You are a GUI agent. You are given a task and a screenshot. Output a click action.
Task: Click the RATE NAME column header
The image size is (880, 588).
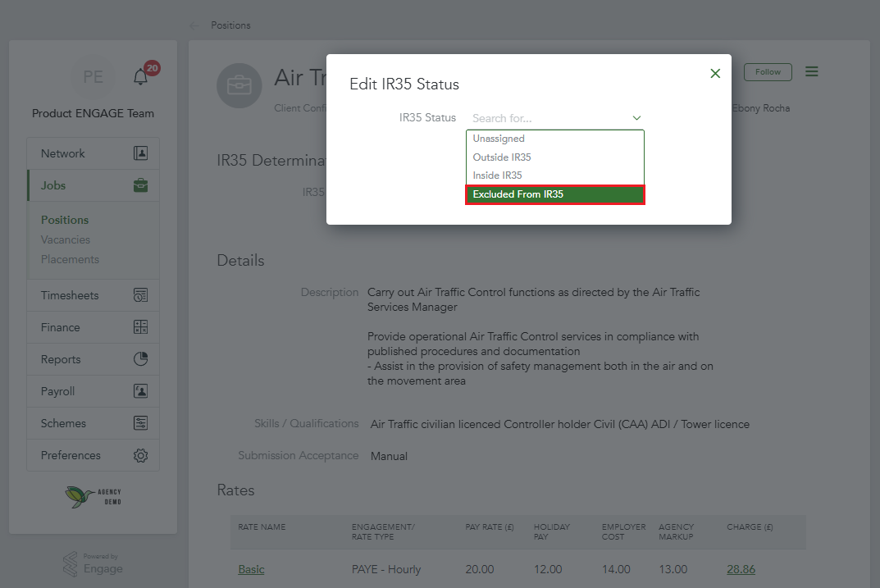262,526
